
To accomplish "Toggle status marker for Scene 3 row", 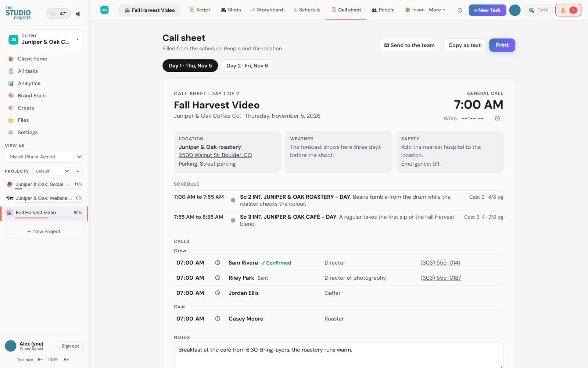I will (233, 220).
